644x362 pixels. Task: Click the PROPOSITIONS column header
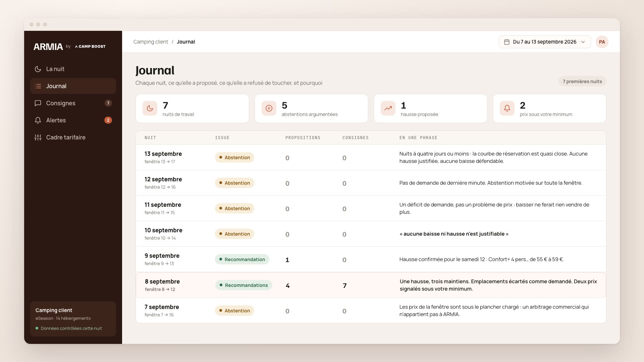[x=303, y=138]
